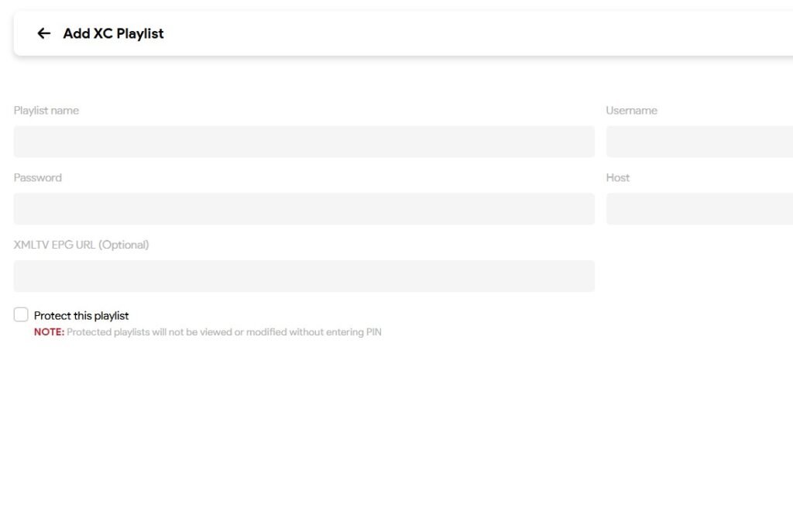The height and width of the screenshot is (532, 793).
Task: Click the Host label
Action: (x=618, y=178)
